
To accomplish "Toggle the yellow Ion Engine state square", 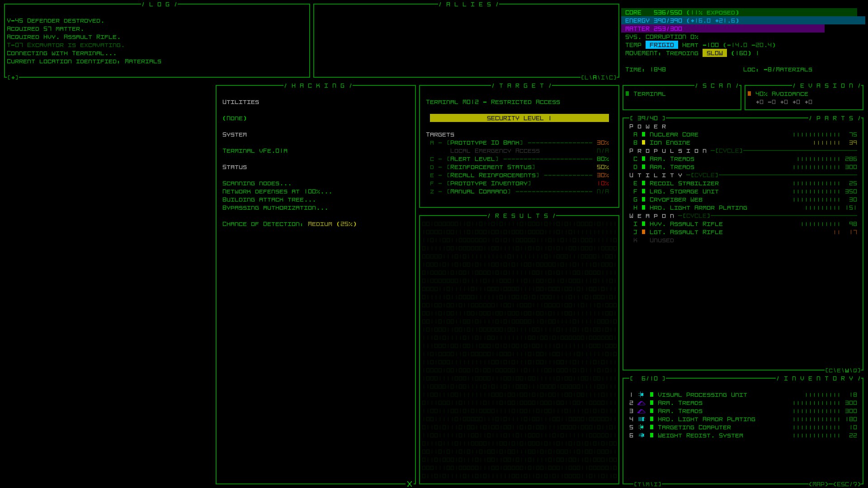I will click(x=643, y=143).
